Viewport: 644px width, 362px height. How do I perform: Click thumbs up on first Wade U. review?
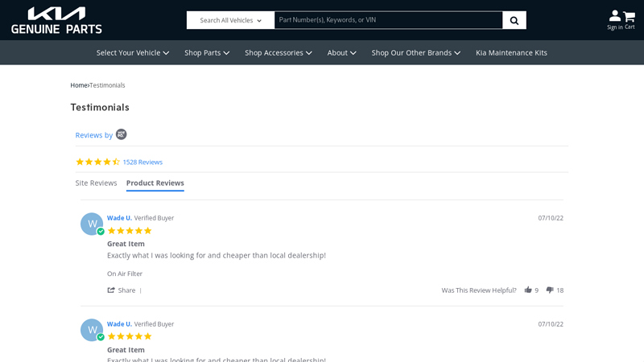[528, 290]
